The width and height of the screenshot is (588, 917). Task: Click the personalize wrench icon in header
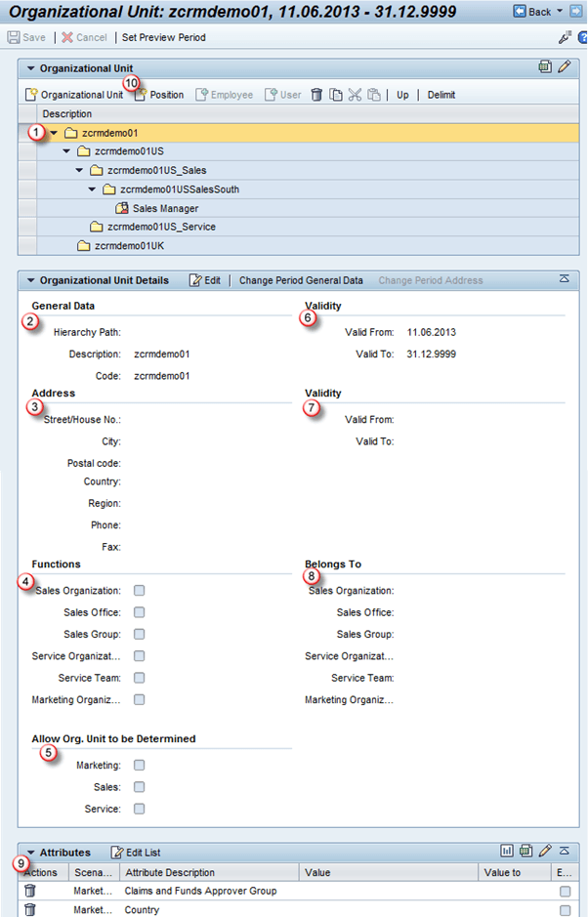coord(565,37)
